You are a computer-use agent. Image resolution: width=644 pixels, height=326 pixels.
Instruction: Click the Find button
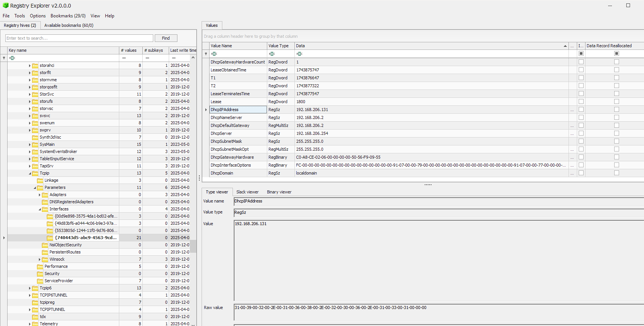pos(166,38)
